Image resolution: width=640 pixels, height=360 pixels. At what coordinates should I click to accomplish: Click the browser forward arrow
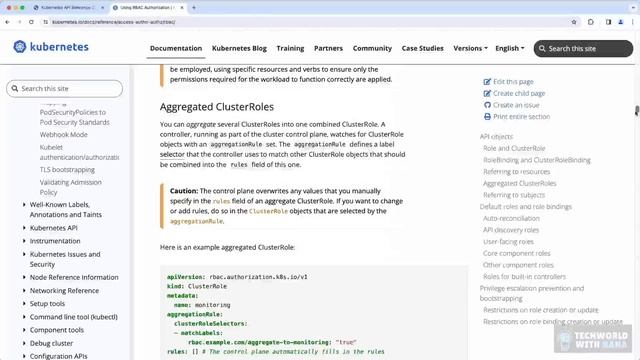(x=19, y=22)
